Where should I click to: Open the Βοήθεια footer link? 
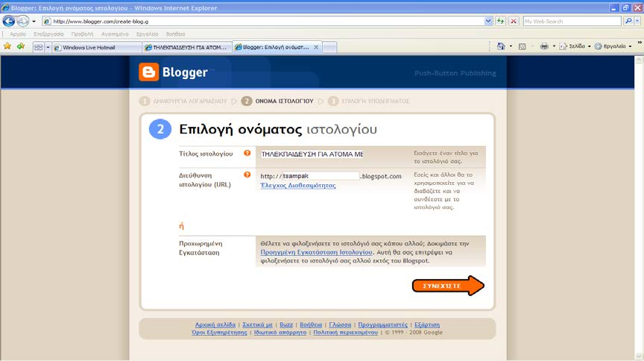[311, 324]
